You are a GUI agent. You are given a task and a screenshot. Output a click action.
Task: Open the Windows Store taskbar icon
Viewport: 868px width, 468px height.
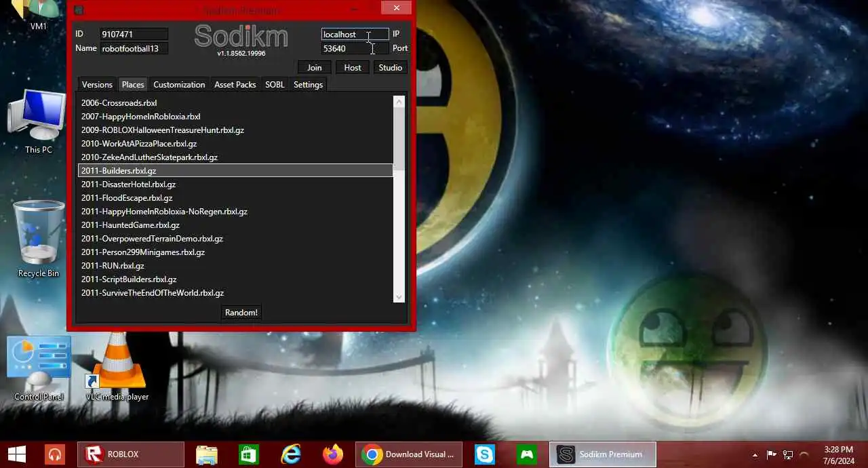point(249,454)
